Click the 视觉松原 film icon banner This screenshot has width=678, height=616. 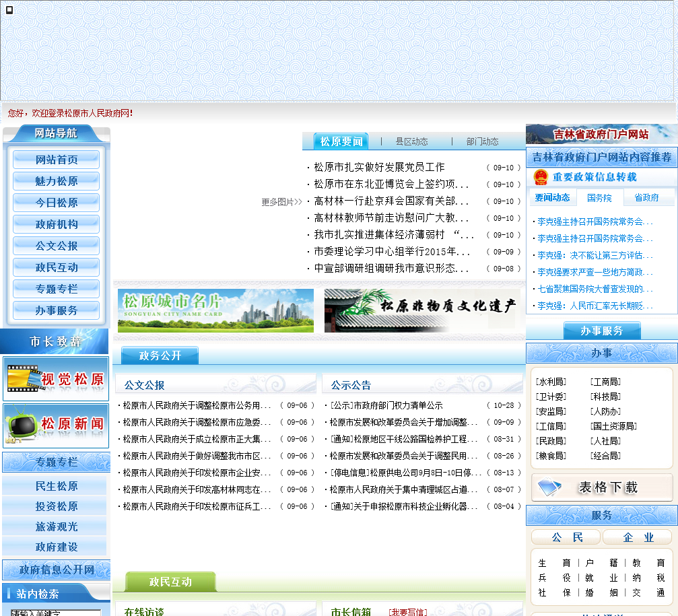pos(55,379)
